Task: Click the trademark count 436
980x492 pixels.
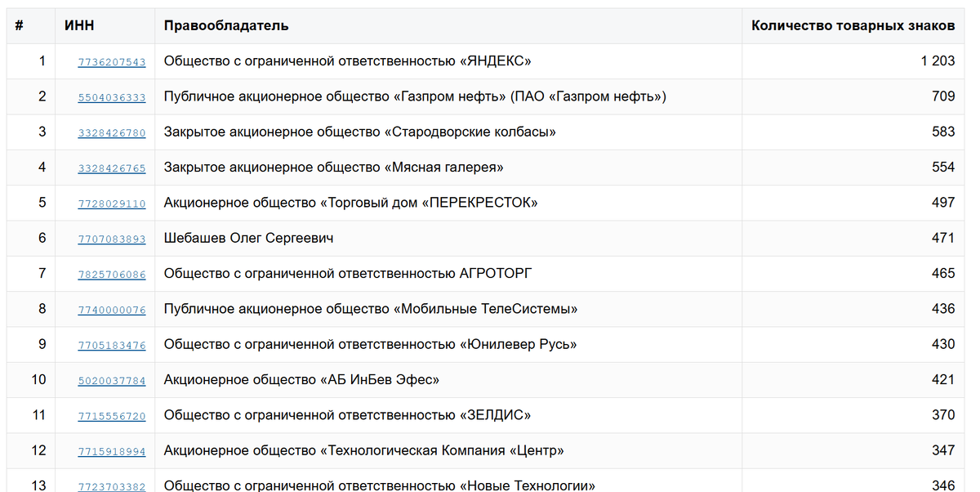Action: coord(943,309)
